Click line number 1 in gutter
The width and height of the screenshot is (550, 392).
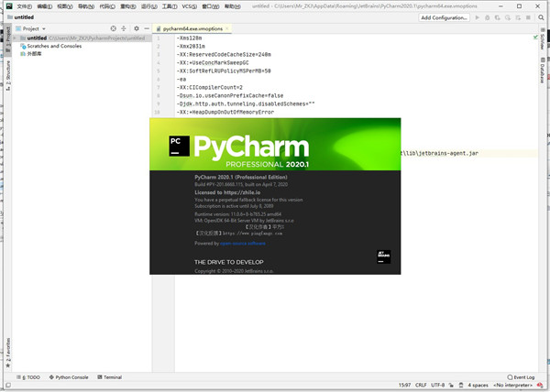pos(159,38)
